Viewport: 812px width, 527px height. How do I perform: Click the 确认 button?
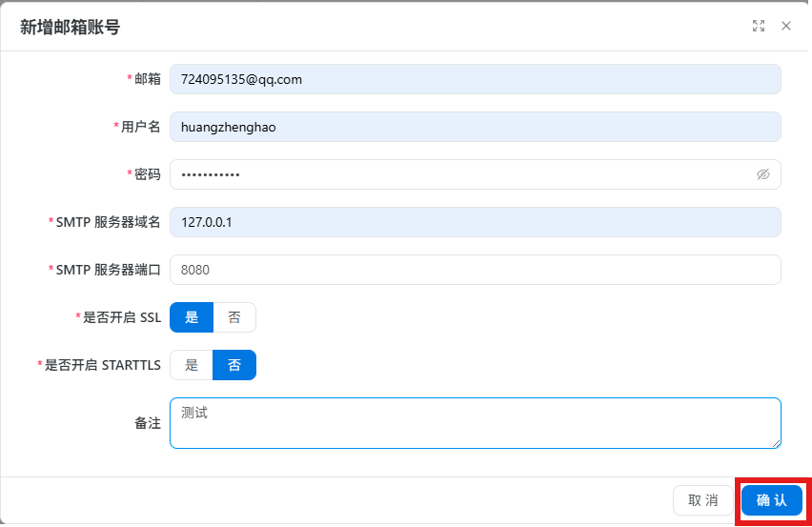click(x=772, y=500)
